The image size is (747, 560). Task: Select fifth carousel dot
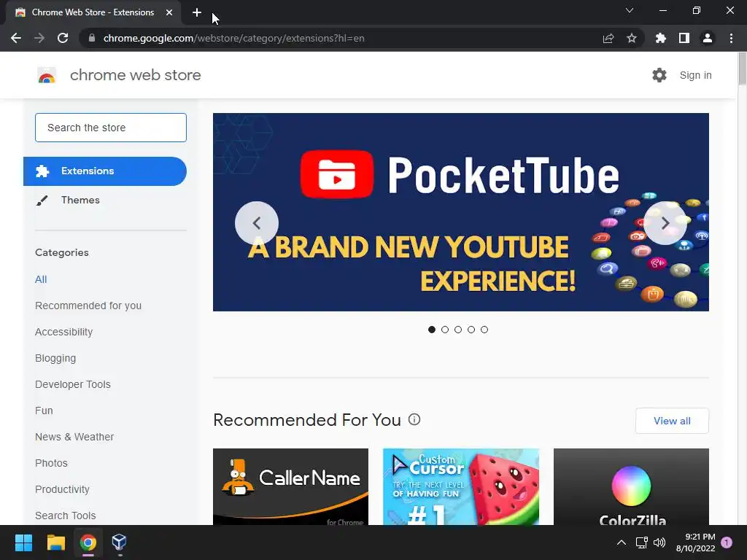pos(484,330)
